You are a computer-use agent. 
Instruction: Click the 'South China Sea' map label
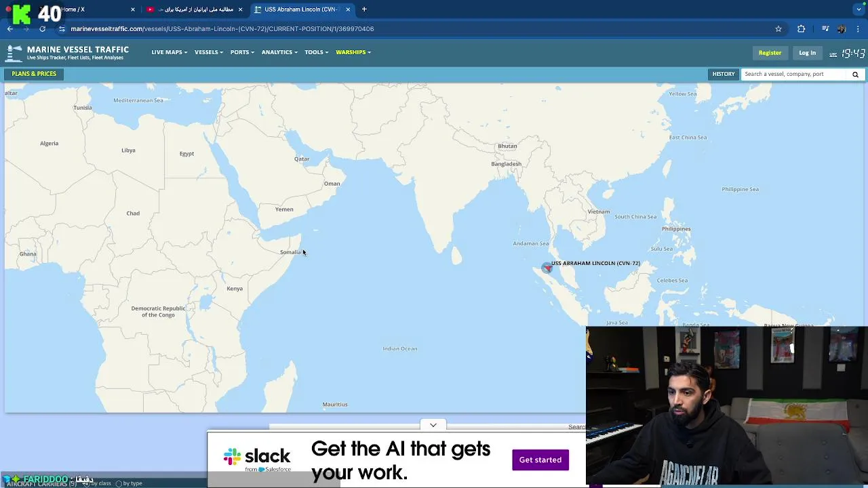point(635,217)
